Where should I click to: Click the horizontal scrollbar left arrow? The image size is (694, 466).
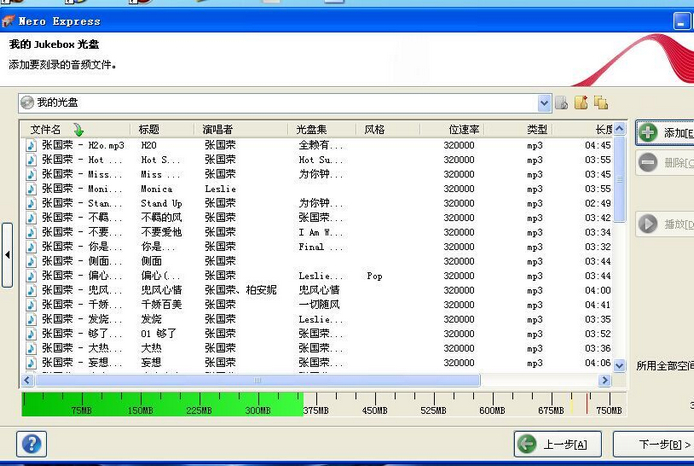coord(27,380)
